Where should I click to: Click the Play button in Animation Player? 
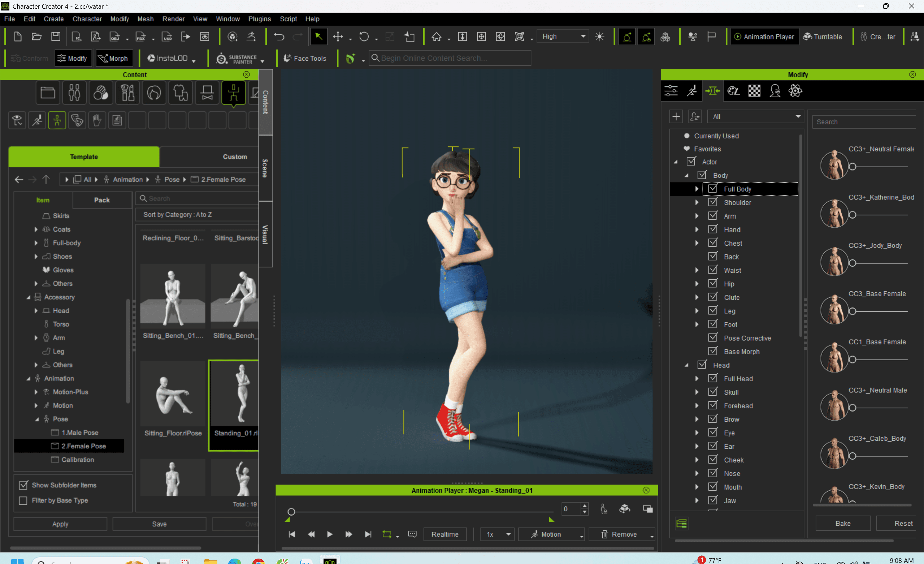click(x=329, y=534)
